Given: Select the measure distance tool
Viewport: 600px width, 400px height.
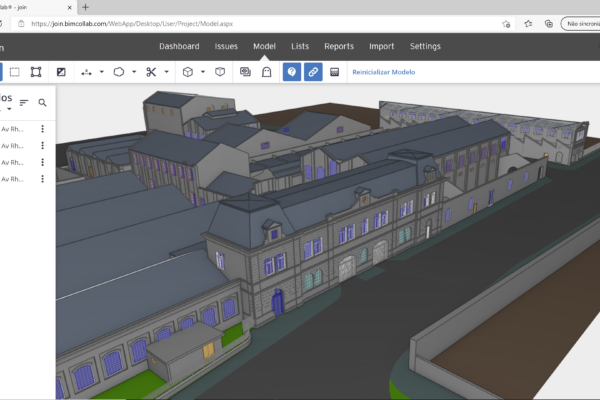Looking at the screenshot, I should (86, 72).
